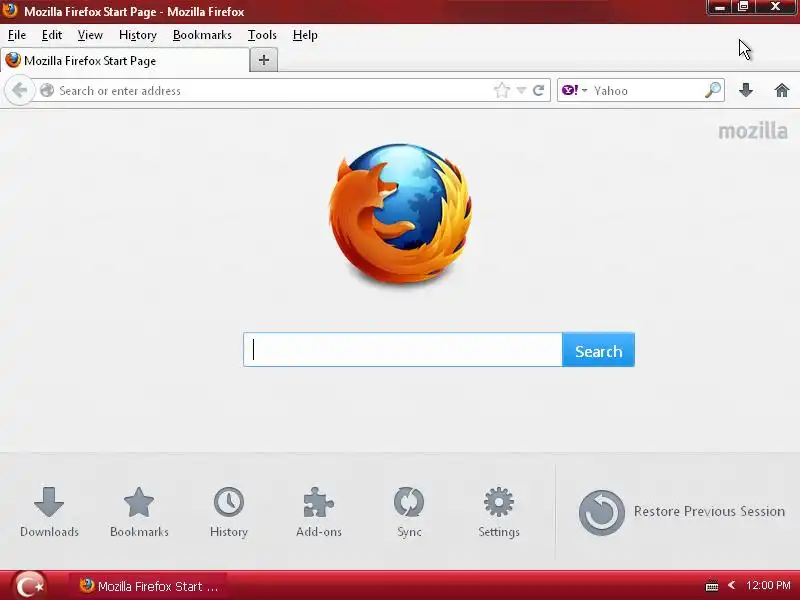
Task: Open the View menu
Action: (90, 35)
